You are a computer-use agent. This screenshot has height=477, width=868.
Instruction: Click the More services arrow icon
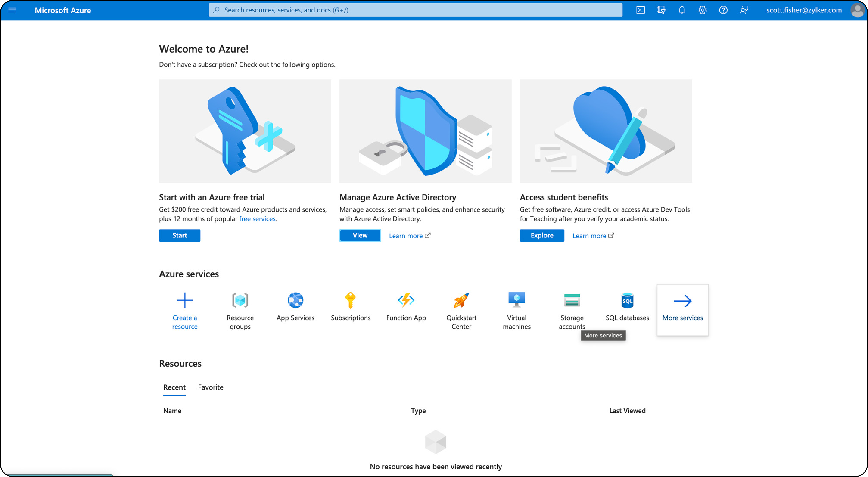coord(682,301)
